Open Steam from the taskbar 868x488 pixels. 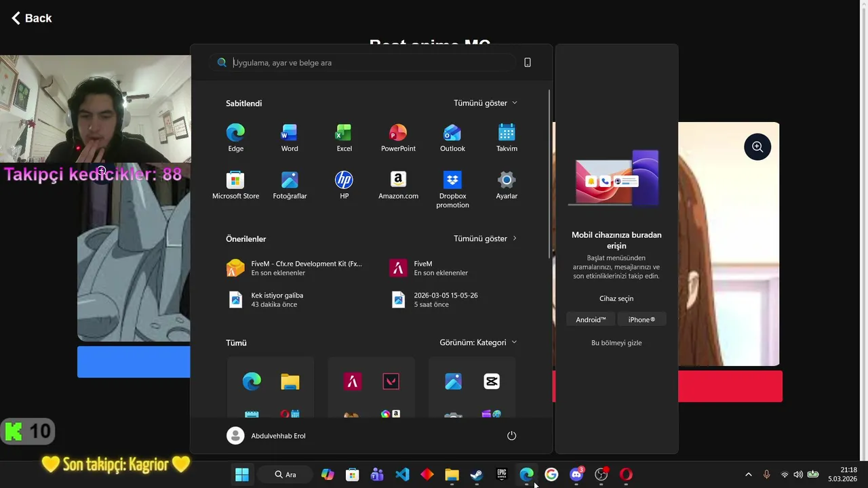tap(477, 474)
